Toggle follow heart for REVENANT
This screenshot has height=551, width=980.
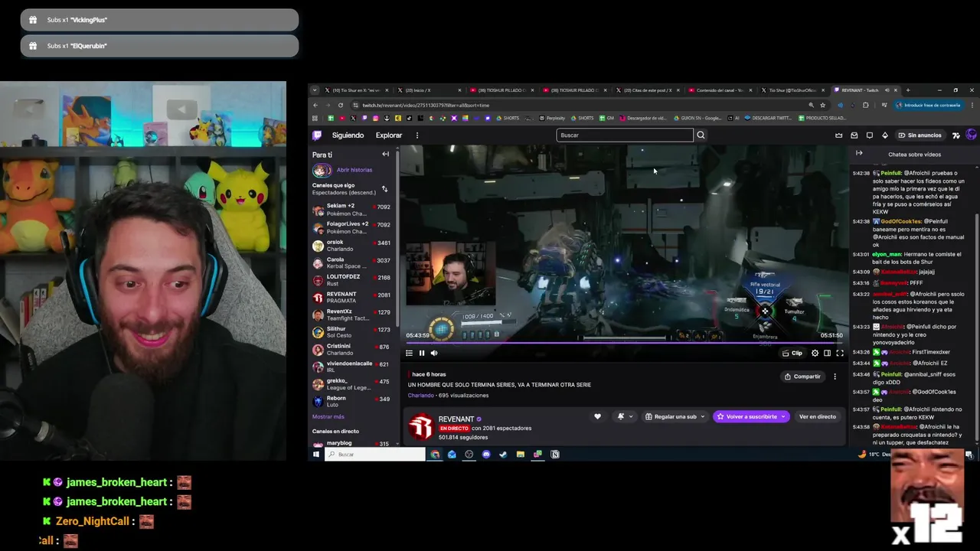point(597,416)
